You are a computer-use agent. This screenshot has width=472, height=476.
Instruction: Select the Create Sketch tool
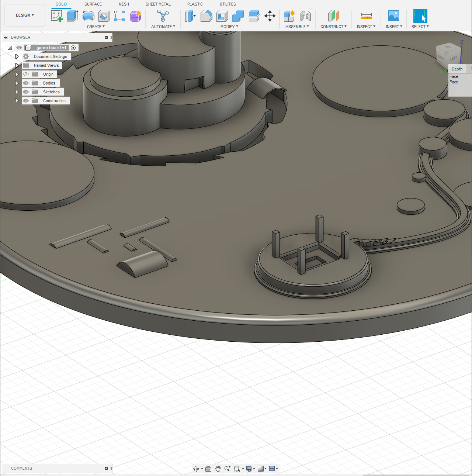pos(56,16)
